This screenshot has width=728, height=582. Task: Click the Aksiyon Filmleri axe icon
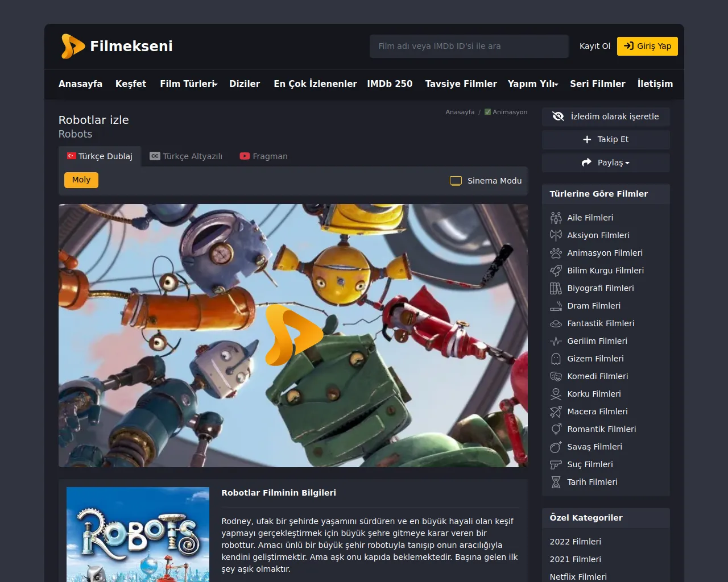(x=556, y=235)
